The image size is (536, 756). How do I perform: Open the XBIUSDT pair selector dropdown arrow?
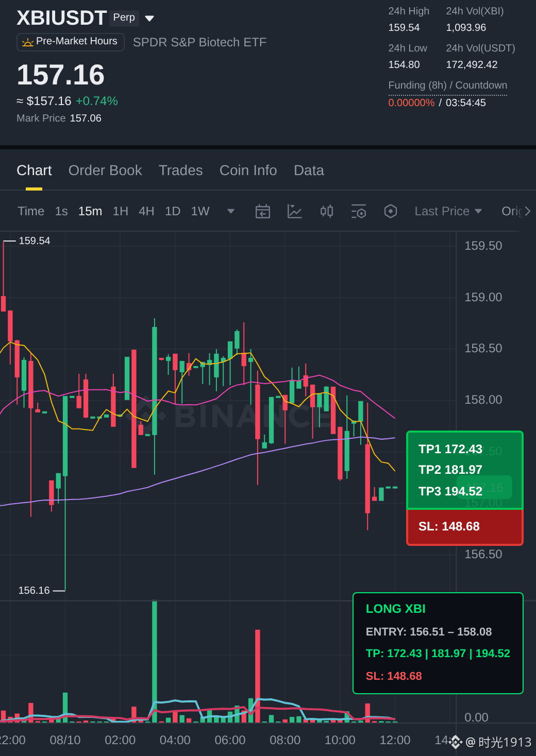point(149,19)
